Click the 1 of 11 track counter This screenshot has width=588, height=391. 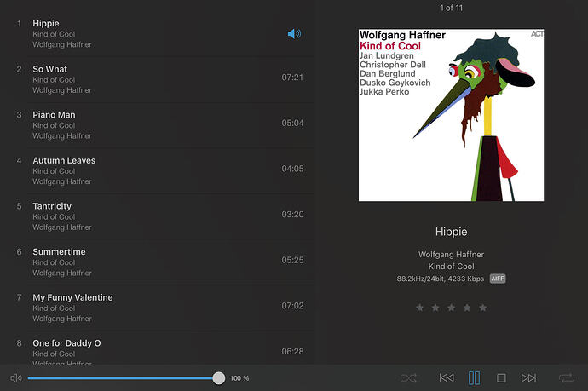[x=451, y=8]
